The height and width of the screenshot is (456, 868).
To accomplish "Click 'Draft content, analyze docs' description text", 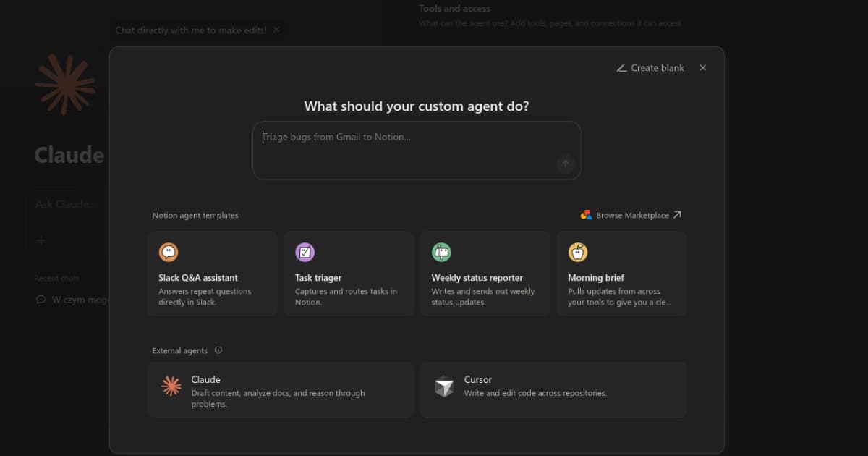I will [278, 399].
